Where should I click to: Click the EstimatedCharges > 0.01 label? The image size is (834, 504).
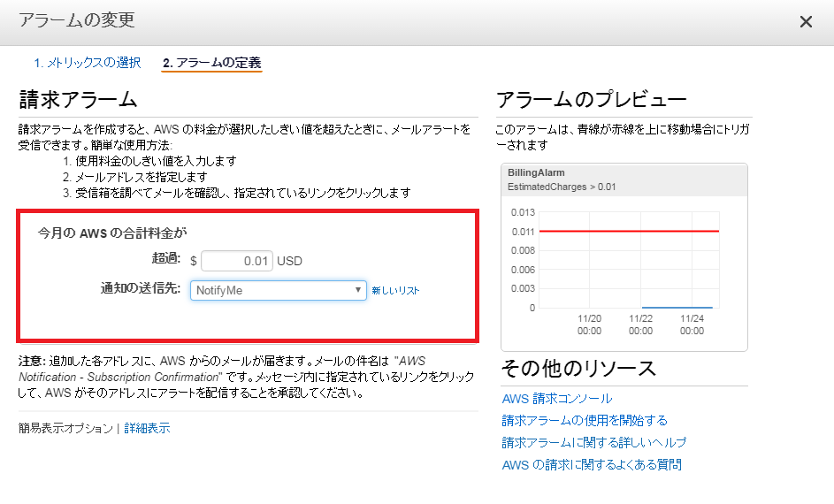tap(562, 187)
